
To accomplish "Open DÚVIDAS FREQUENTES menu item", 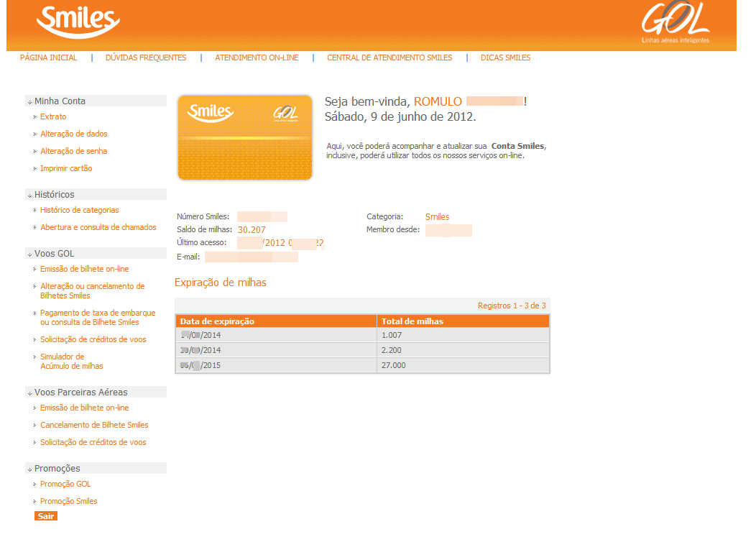I will click(146, 58).
